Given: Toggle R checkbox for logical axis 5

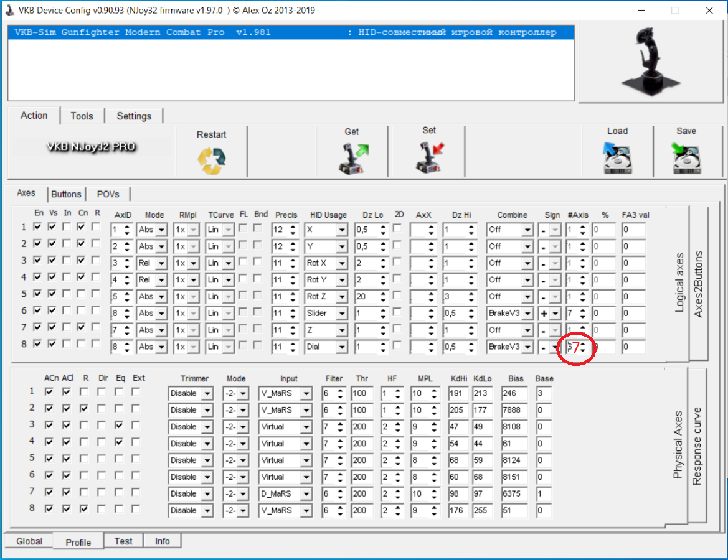Looking at the screenshot, I should pos(96,294).
